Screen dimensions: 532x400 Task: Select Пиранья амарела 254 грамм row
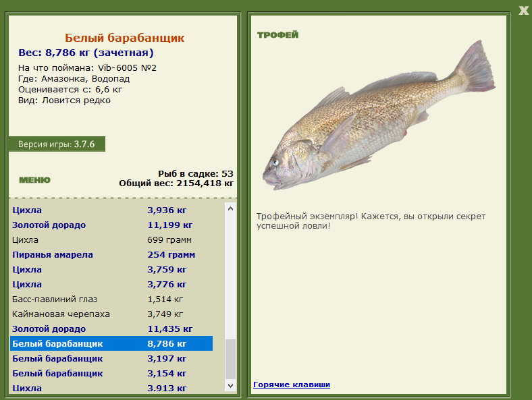pos(111,254)
